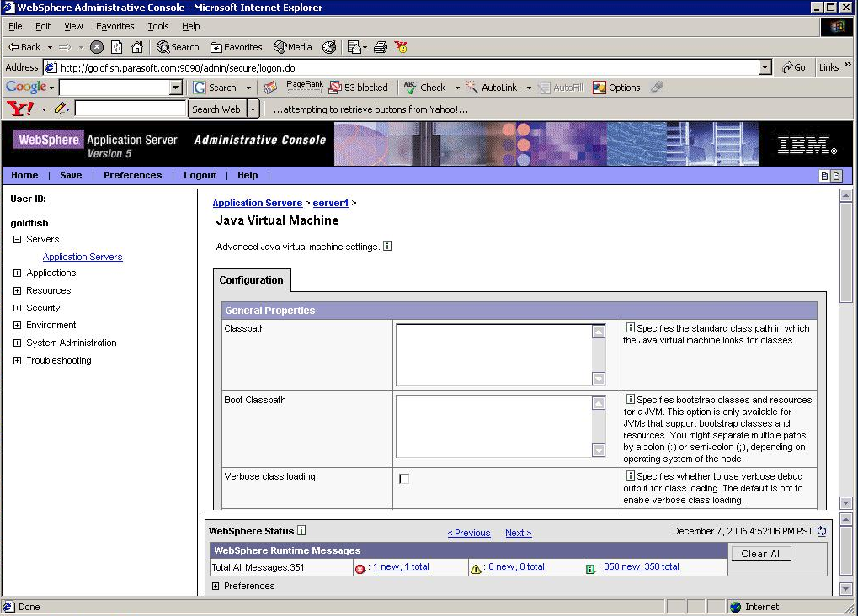Click the PageRank indicator
Image resolution: width=858 pixels, height=616 pixels.
pyautogui.click(x=304, y=87)
